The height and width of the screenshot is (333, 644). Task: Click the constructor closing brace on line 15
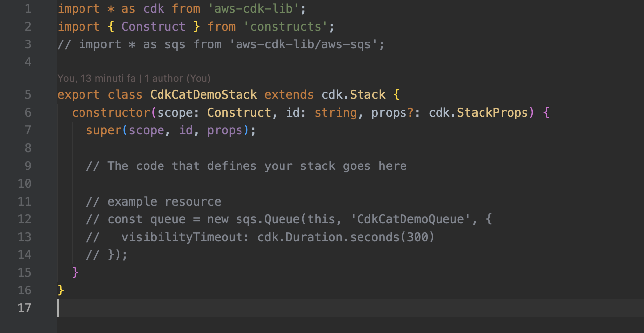(76, 273)
